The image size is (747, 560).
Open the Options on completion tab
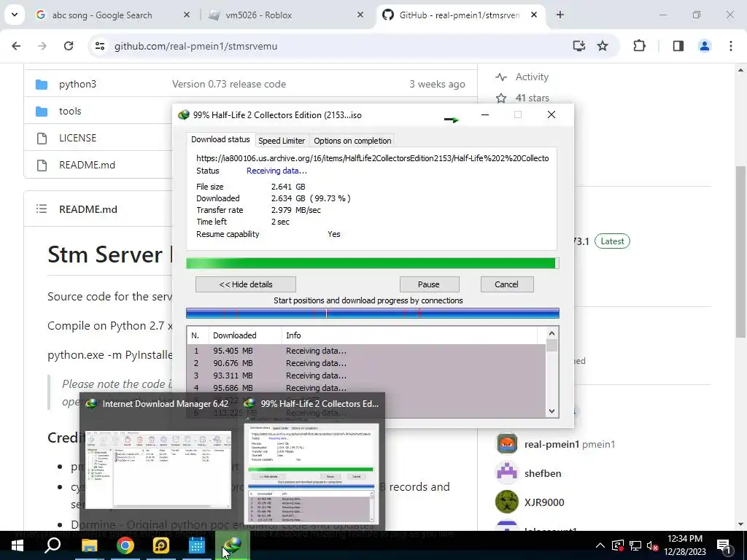point(352,141)
